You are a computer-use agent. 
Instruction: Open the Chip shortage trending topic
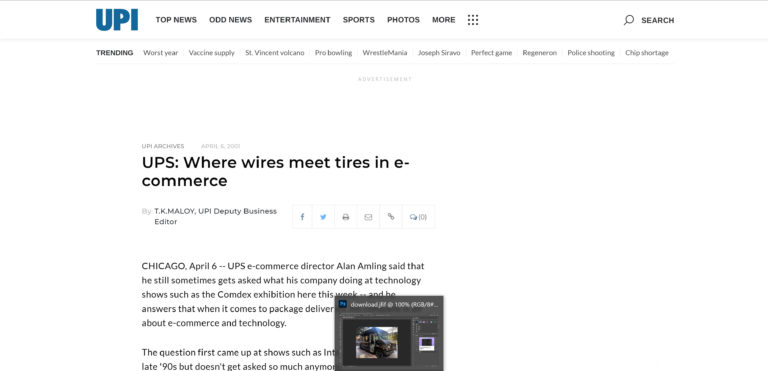click(x=647, y=53)
